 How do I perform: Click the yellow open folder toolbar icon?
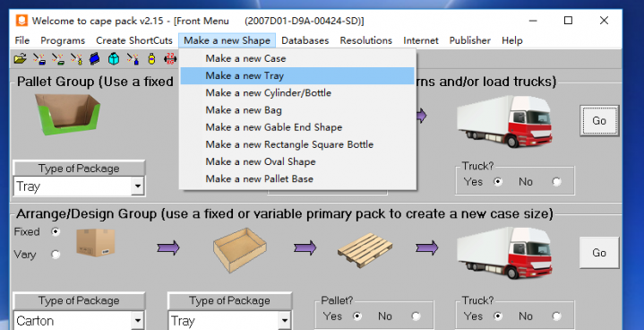click(20, 59)
